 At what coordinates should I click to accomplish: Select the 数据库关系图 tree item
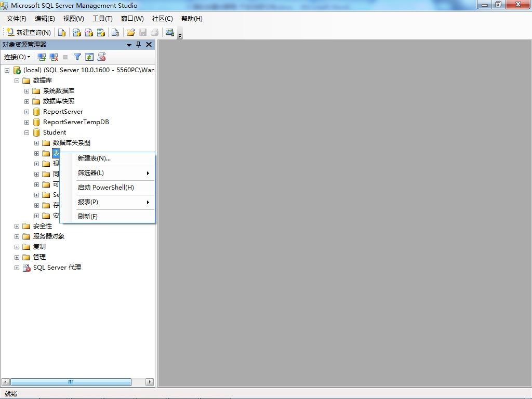tap(72, 143)
